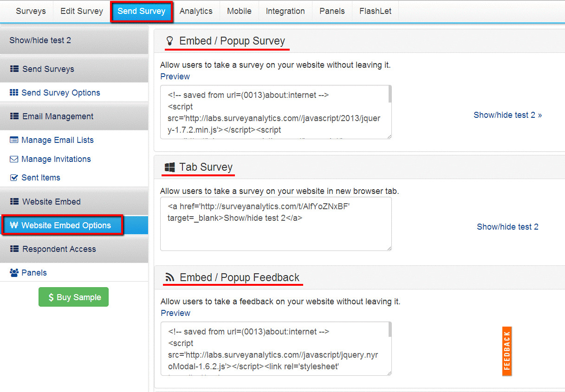Click the windows icon beside Tab Survey

coord(169,167)
